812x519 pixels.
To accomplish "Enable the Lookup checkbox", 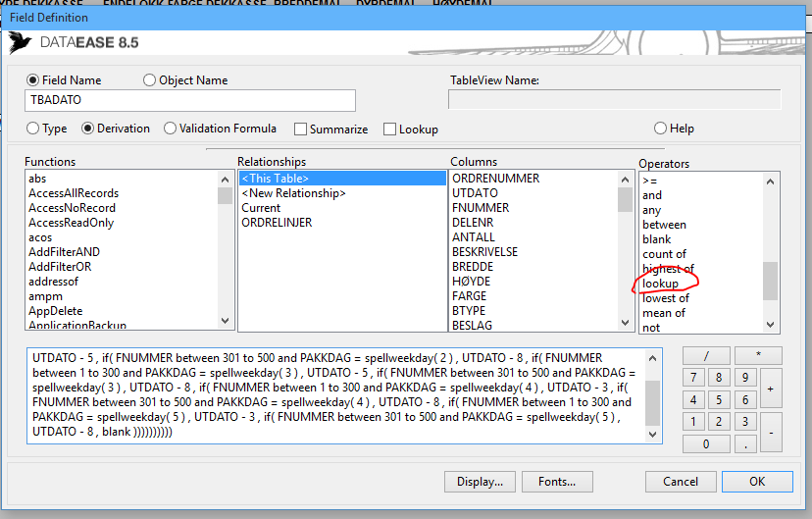I will tap(389, 129).
